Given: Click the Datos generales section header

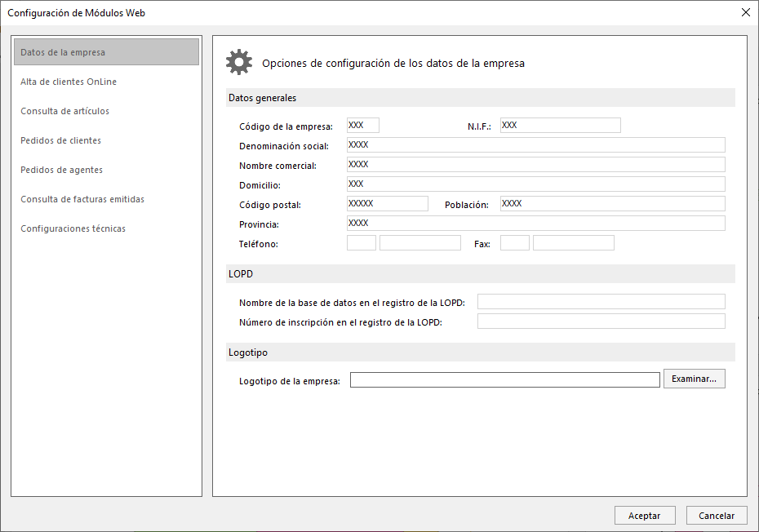Looking at the screenshot, I should tap(480, 98).
